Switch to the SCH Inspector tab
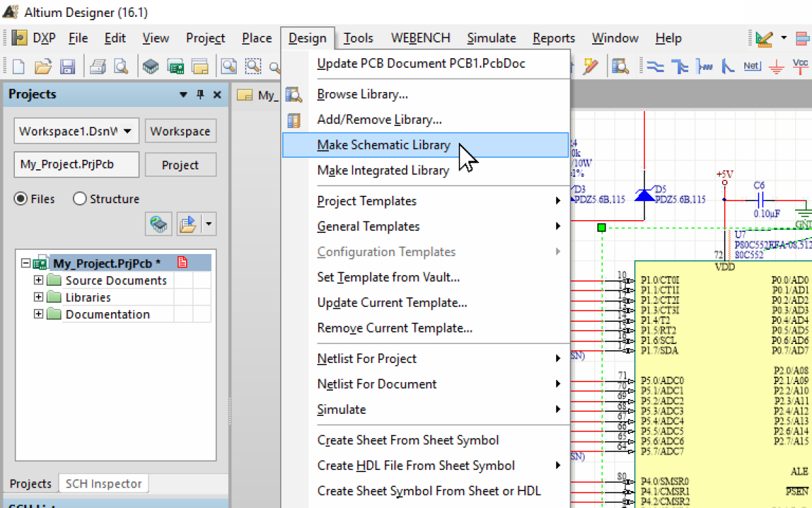Screen dimensions: 812x508 point(103,482)
